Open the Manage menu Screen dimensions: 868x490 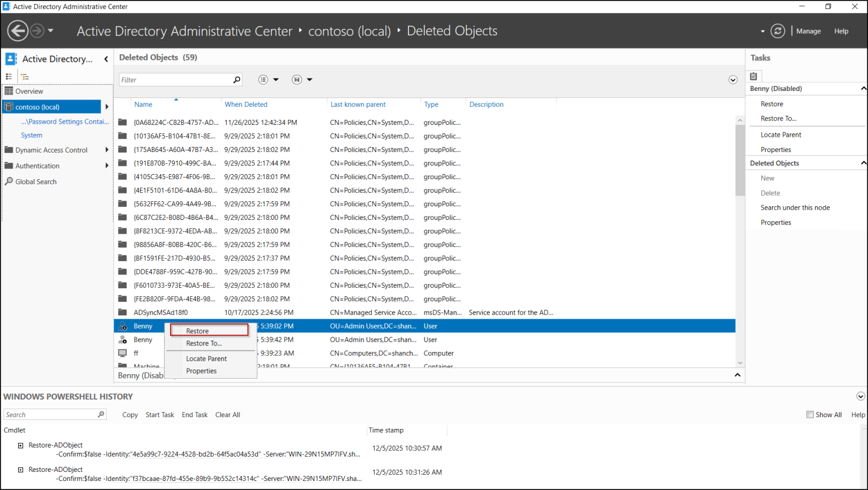click(x=808, y=31)
